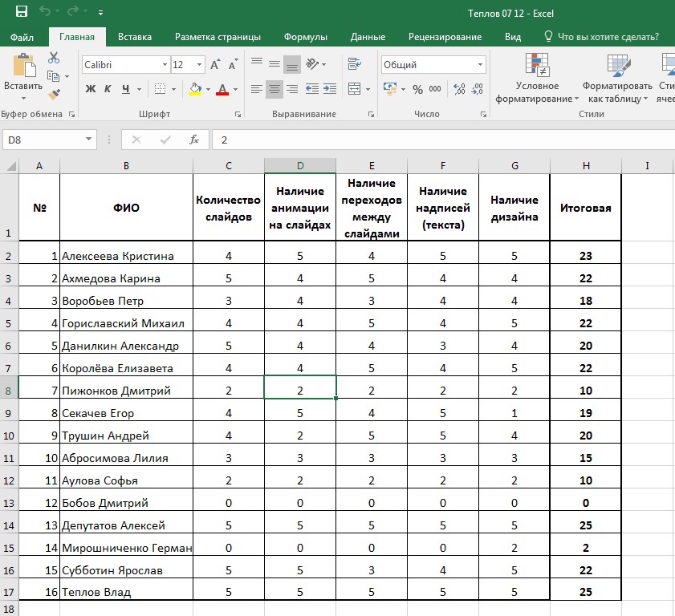Open the Calibri font name dropdown

pyautogui.click(x=165, y=65)
